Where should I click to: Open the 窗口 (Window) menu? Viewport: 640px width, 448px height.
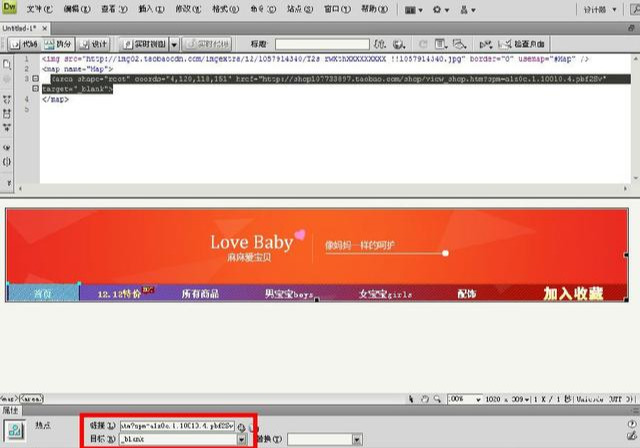point(337,9)
